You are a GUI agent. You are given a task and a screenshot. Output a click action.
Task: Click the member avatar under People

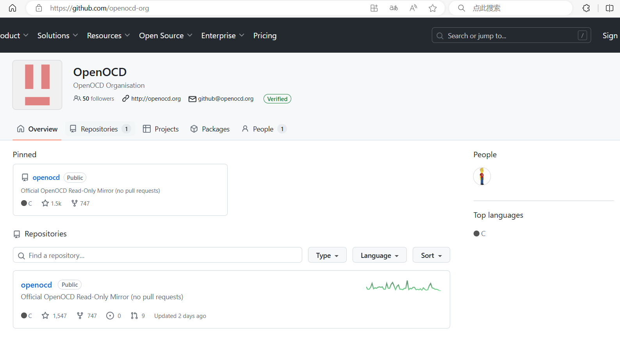[482, 176]
